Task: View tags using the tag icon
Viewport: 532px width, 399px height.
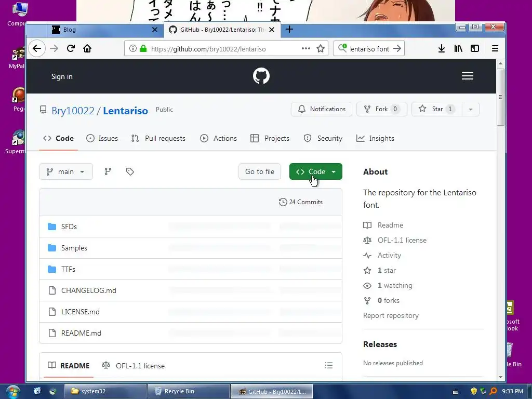Action: pos(130,171)
